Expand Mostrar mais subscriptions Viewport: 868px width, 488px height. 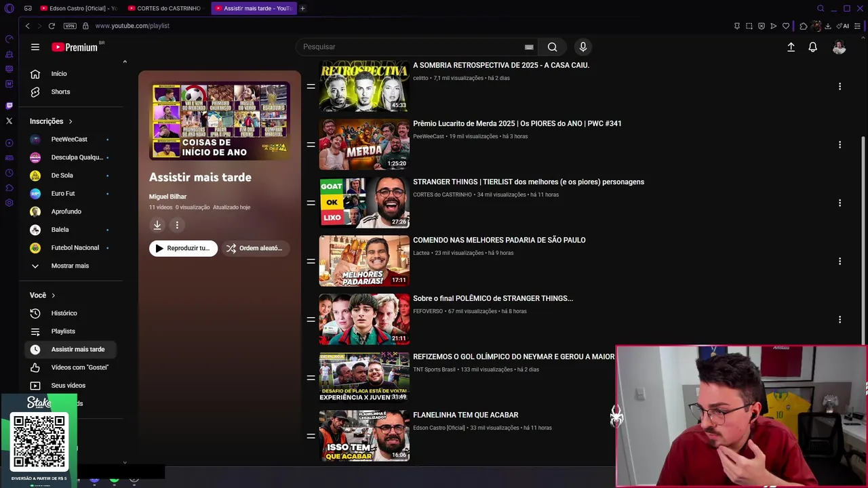[x=71, y=266]
